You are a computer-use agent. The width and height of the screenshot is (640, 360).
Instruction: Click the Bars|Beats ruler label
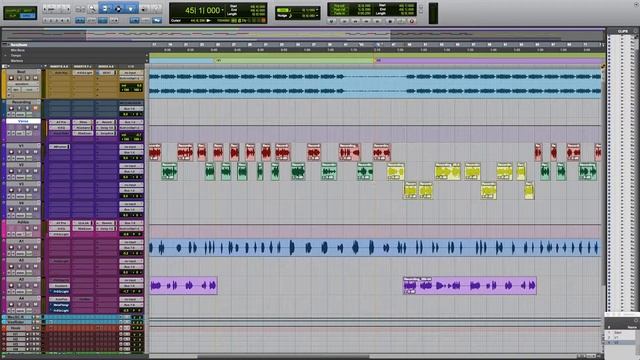(x=19, y=45)
